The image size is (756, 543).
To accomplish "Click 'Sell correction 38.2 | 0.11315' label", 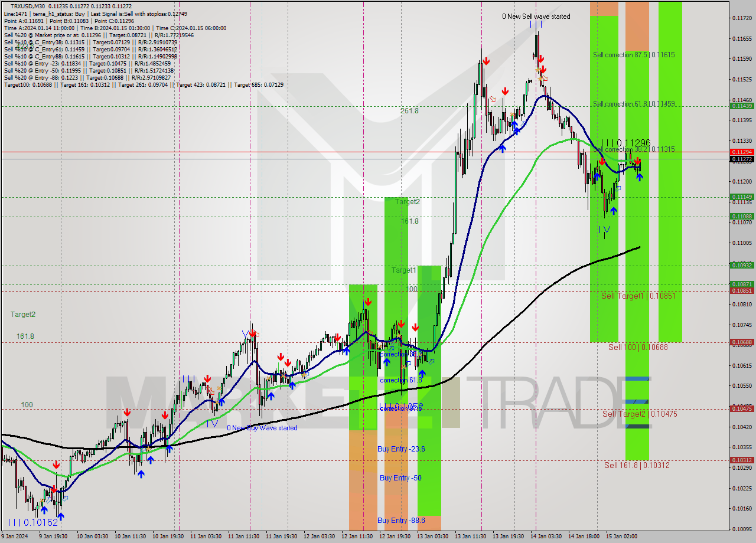I will click(634, 150).
